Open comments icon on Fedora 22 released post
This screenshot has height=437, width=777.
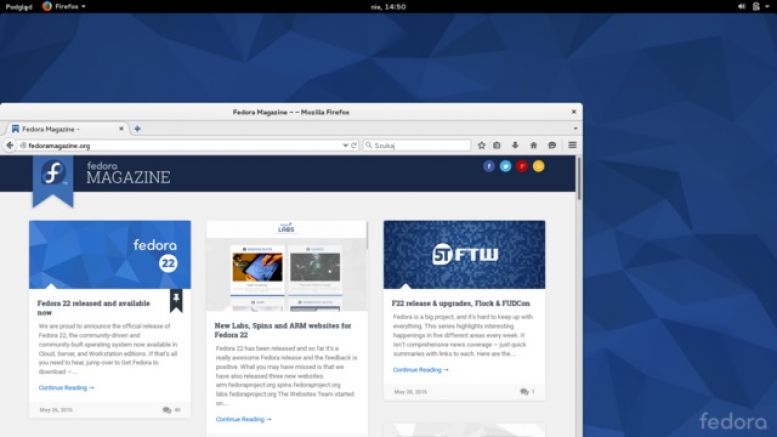[167, 410]
